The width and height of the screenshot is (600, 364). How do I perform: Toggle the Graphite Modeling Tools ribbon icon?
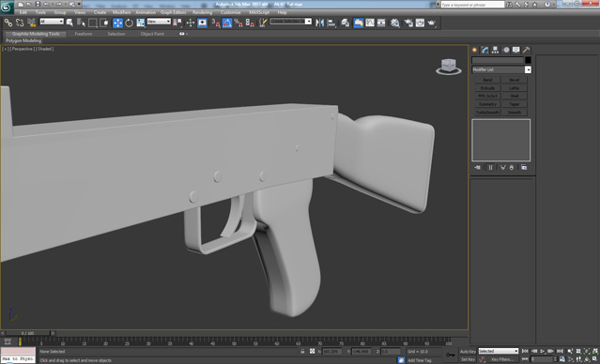click(359, 23)
